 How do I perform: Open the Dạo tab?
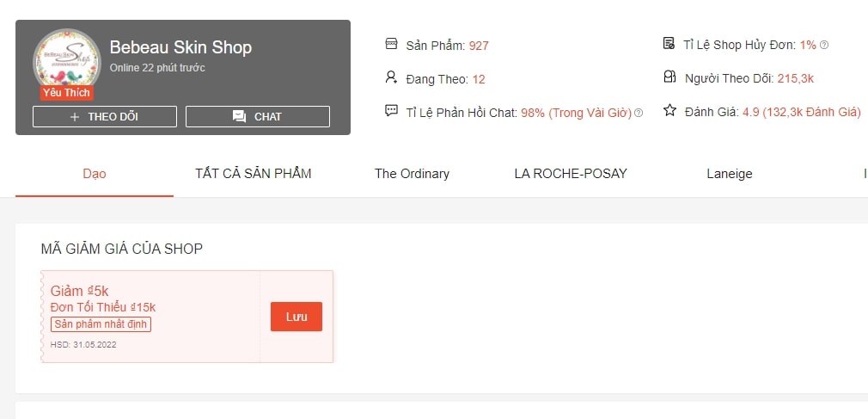pos(95,174)
